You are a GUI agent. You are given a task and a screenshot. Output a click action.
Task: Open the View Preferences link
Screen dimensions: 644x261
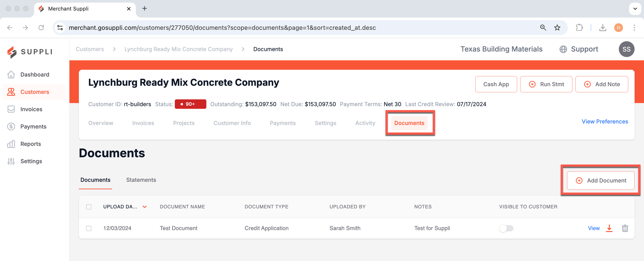605,122
